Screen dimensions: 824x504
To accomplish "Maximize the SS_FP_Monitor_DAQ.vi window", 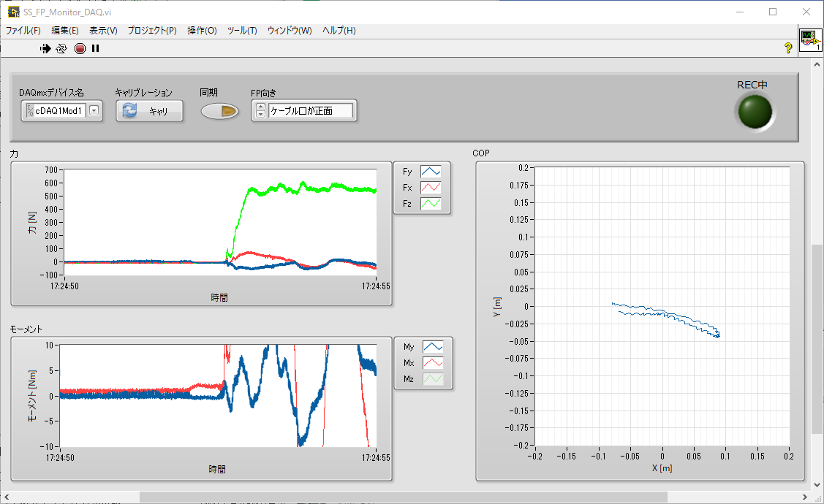I will pos(773,12).
